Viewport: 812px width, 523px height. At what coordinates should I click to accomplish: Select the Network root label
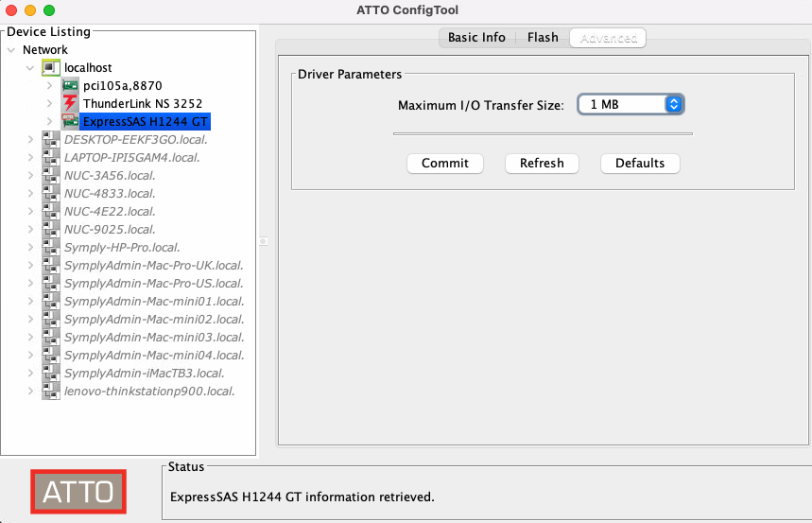[x=45, y=50]
